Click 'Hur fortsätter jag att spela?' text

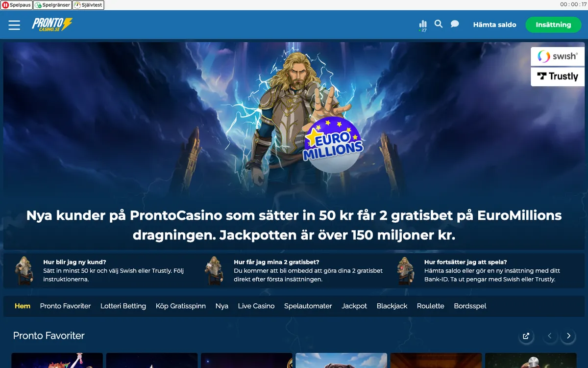[x=465, y=262]
